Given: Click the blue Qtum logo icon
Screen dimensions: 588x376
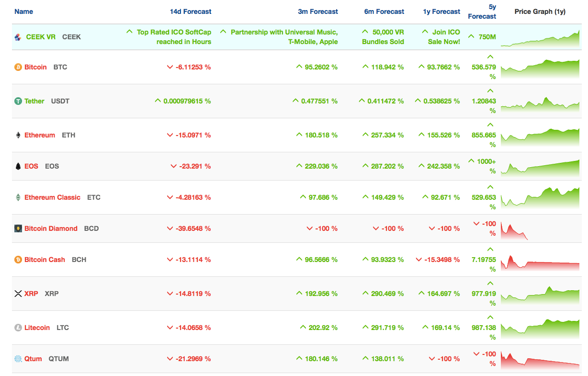Looking at the screenshot, I should tap(18, 359).
